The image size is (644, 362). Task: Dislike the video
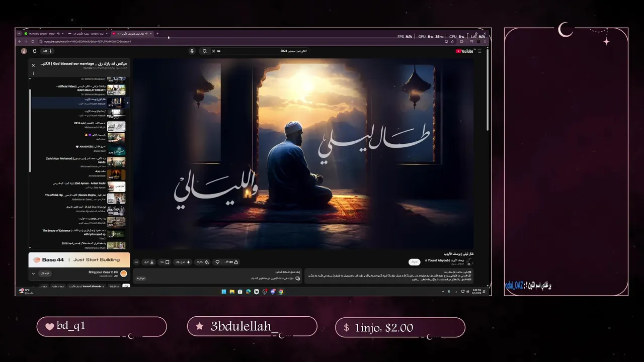click(x=217, y=262)
